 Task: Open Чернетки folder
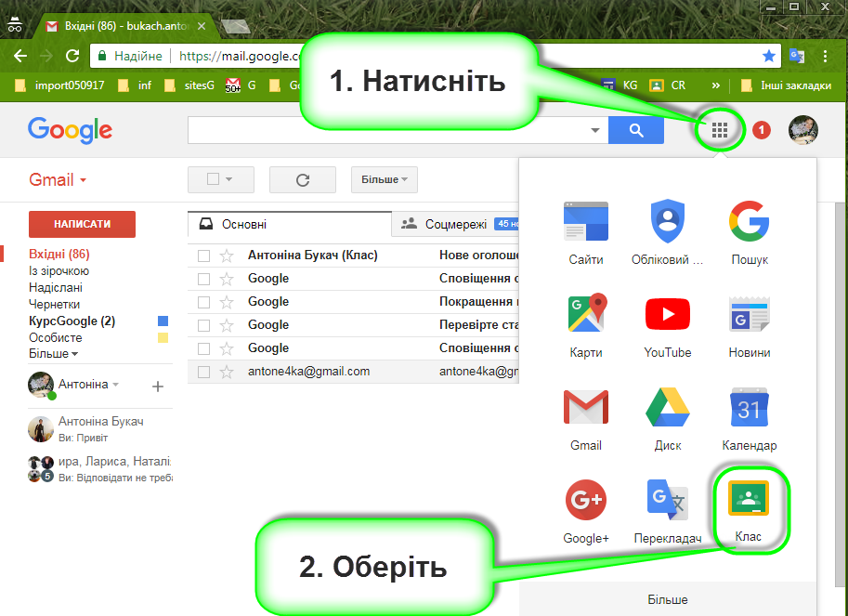(x=54, y=305)
